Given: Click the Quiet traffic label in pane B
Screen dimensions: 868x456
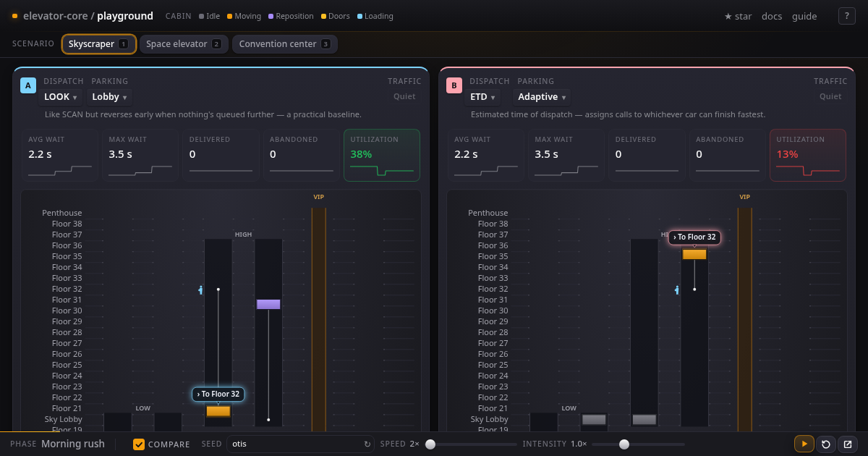Looking at the screenshot, I should tap(830, 96).
